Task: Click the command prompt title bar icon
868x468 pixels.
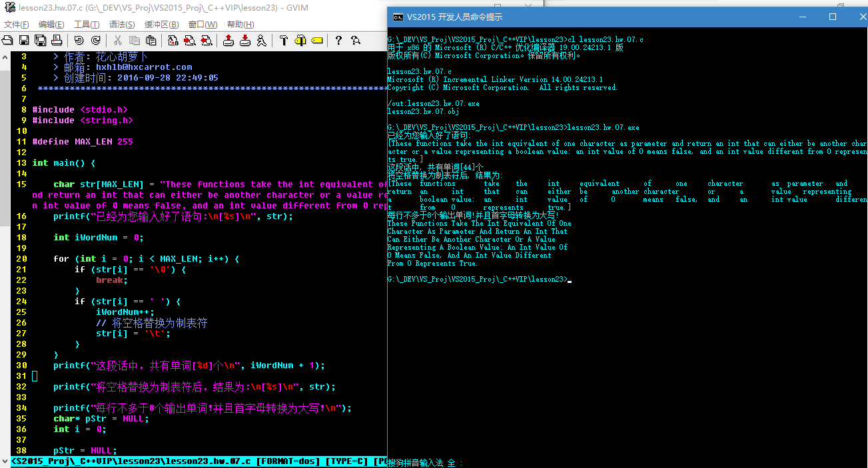Action: coord(397,17)
